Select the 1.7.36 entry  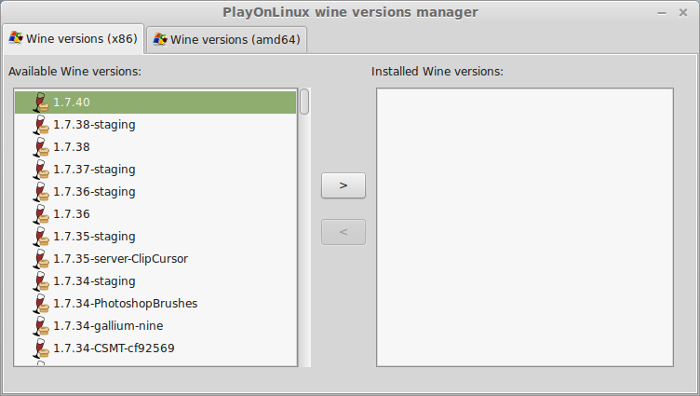click(x=155, y=214)
